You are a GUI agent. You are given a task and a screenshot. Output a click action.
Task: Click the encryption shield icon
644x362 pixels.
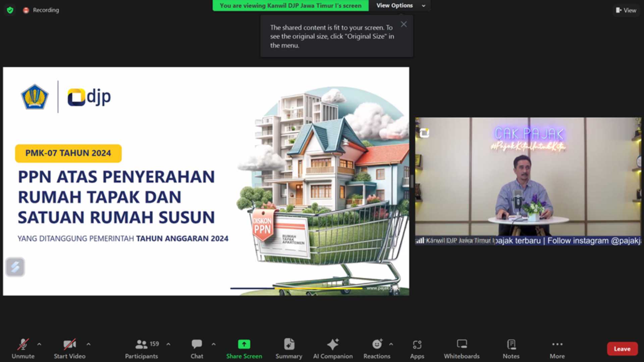point(10,10)
